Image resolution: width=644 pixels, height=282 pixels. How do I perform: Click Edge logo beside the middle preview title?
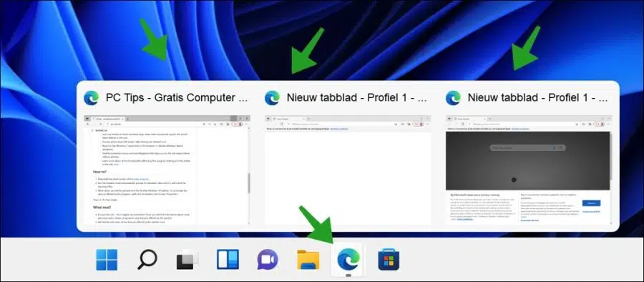coord(273,98)
